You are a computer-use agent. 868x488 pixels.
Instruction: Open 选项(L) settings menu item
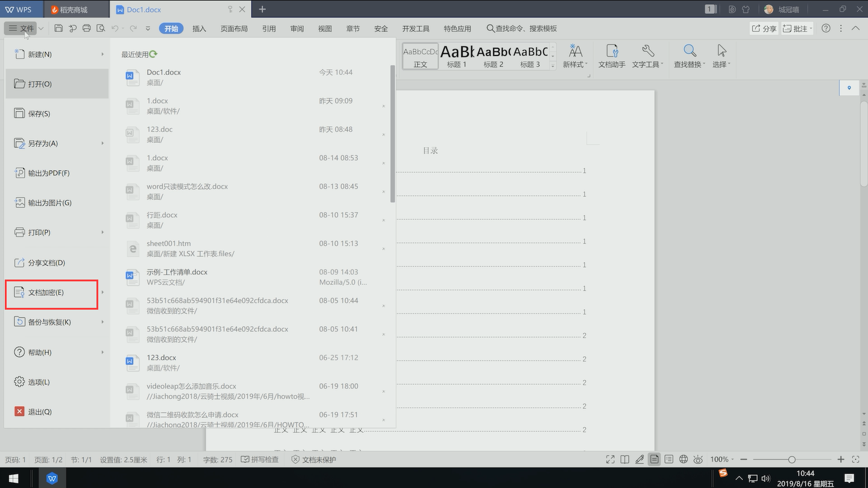[x=57, y=382]
